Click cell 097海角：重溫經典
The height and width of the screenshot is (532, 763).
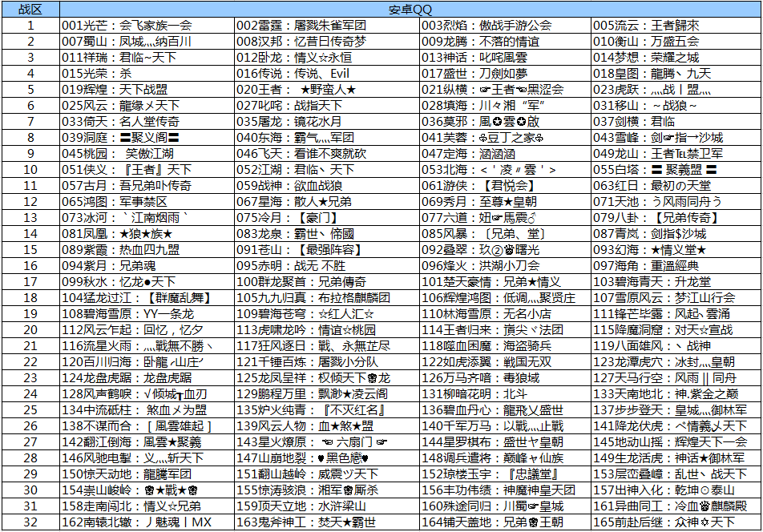tap(676, 266)
